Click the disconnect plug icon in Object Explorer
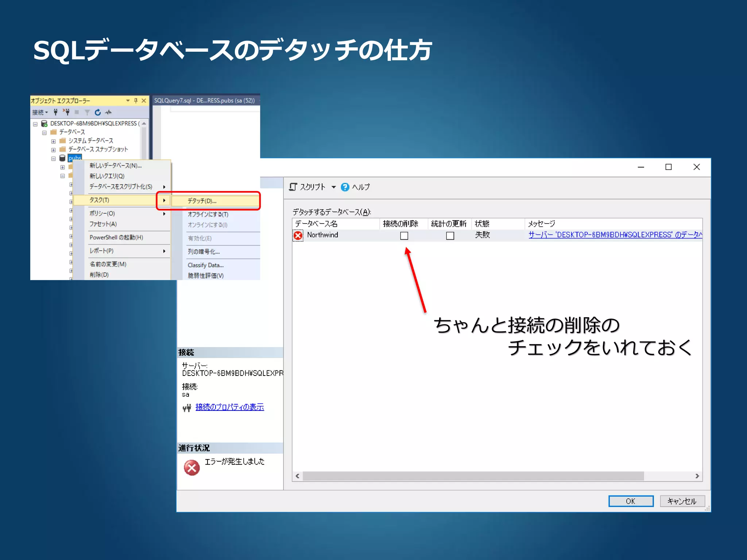This screenshot has width=747, height=560. (66, 112)
